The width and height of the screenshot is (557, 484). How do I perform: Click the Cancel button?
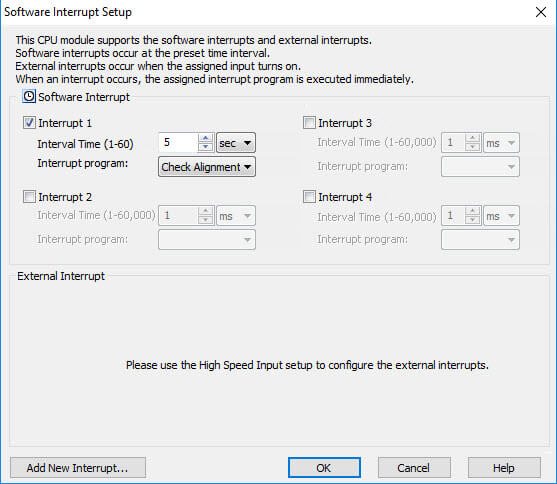(x=414, y=468)
